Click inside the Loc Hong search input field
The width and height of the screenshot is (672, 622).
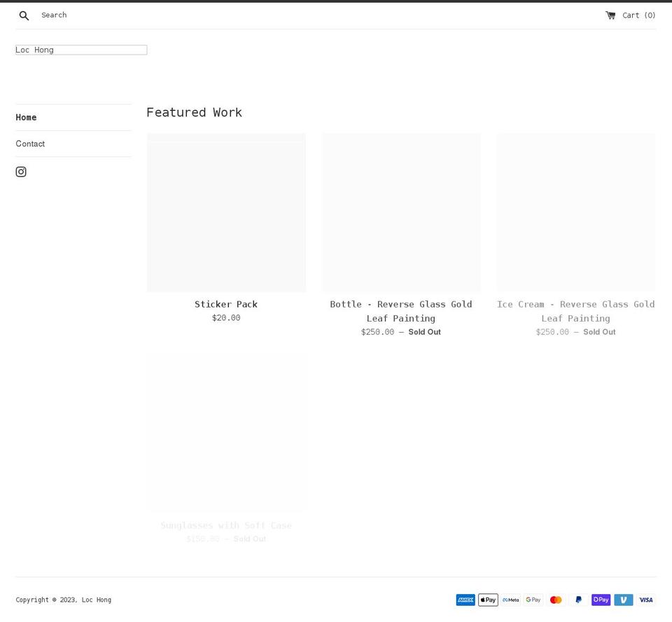80,50
